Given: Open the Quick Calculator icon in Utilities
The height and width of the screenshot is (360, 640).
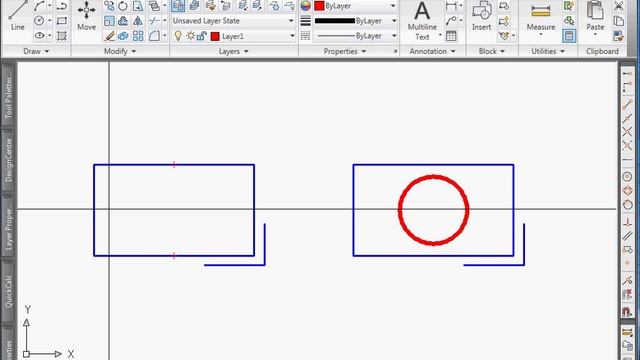Looking at the screenshot, I should [569, 36].
